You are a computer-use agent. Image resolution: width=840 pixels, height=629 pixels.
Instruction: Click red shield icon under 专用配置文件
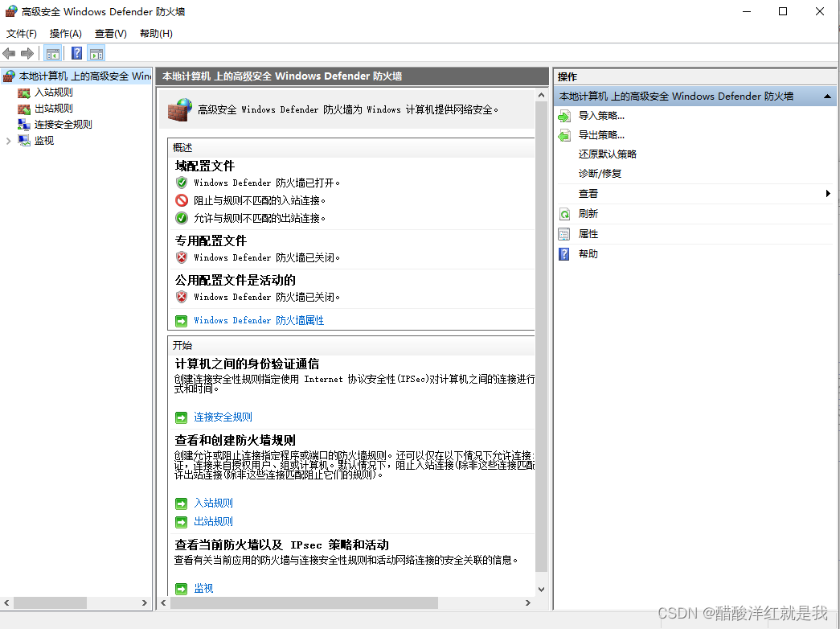182,257
